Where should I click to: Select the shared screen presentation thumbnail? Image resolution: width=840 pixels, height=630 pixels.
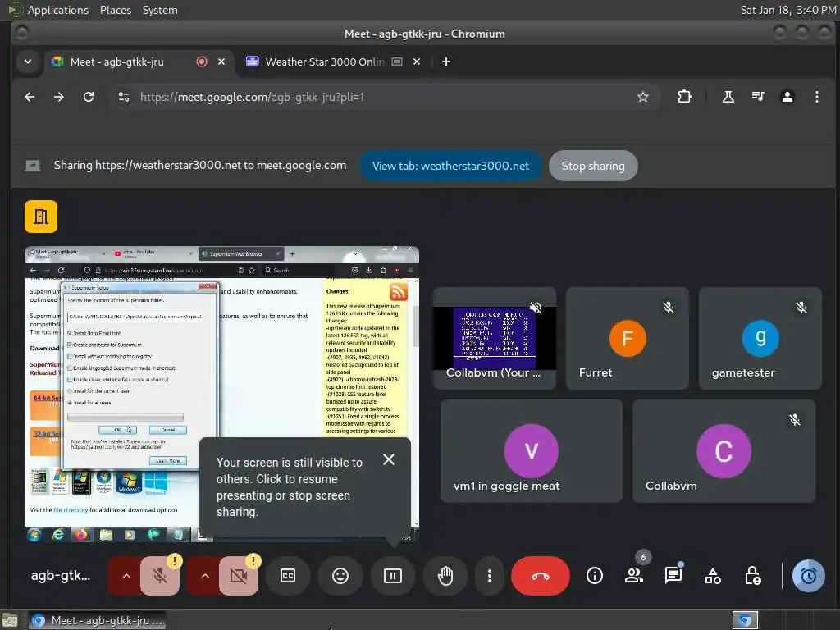[x=221, y=395]
